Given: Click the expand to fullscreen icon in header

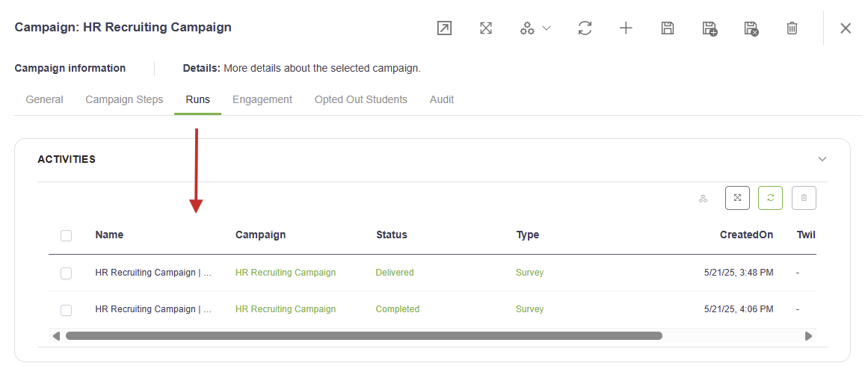Looking at the screenshot, I should point(485,28).
